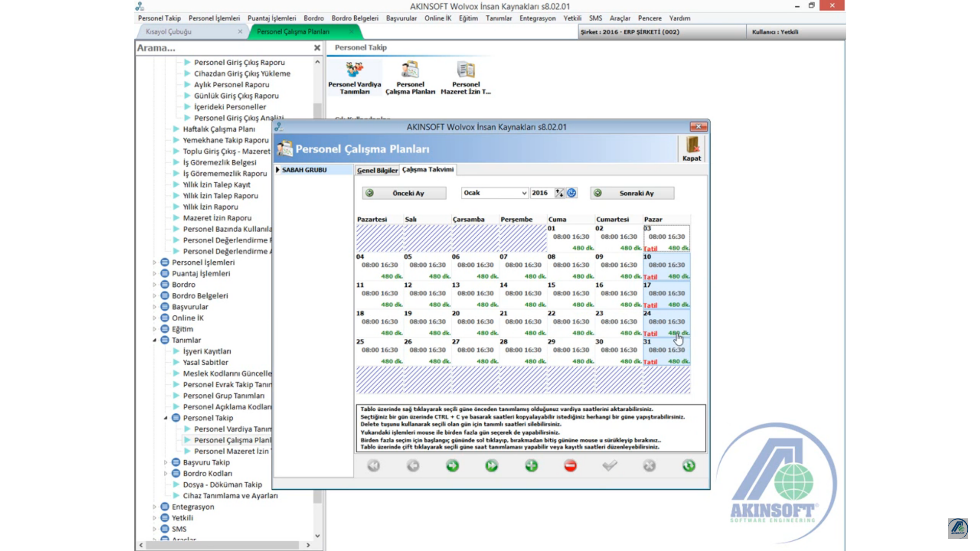Open the month dropdown showing Ocak
980x551 pixels.
click(x=524, y=193)
